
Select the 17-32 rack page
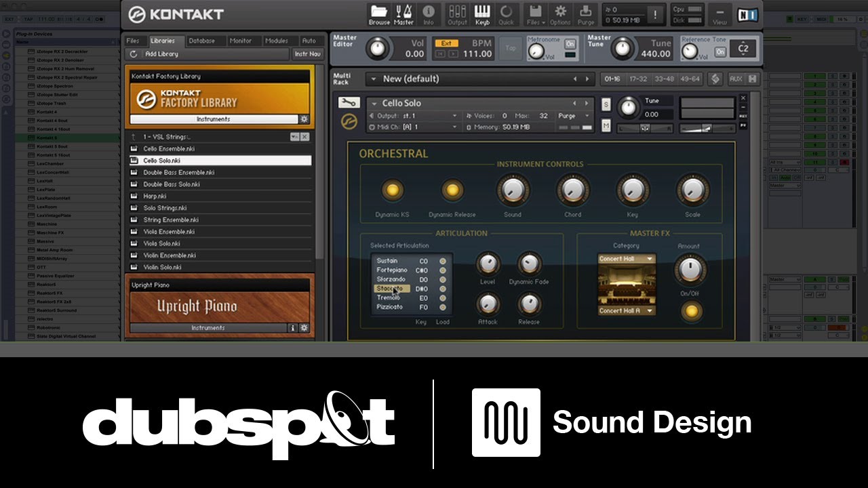[639, 79]
